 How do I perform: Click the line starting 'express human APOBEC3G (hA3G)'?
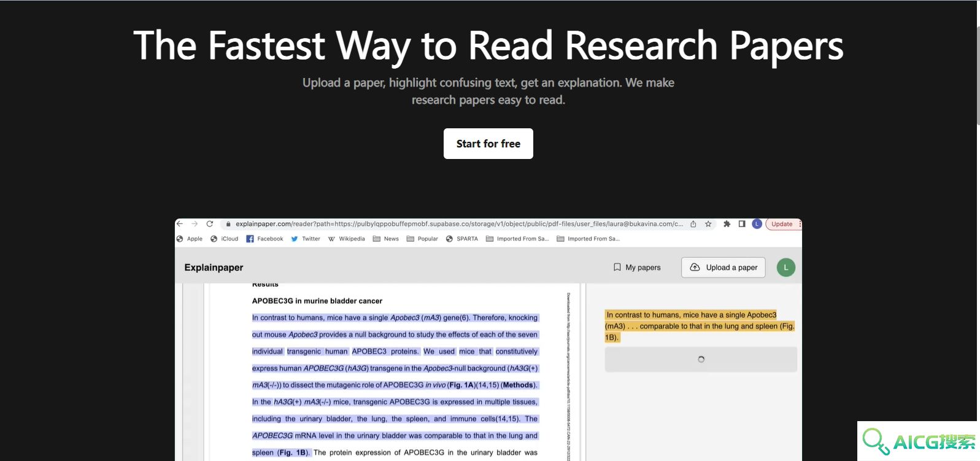pyautogui.click(x=395, y=368)
